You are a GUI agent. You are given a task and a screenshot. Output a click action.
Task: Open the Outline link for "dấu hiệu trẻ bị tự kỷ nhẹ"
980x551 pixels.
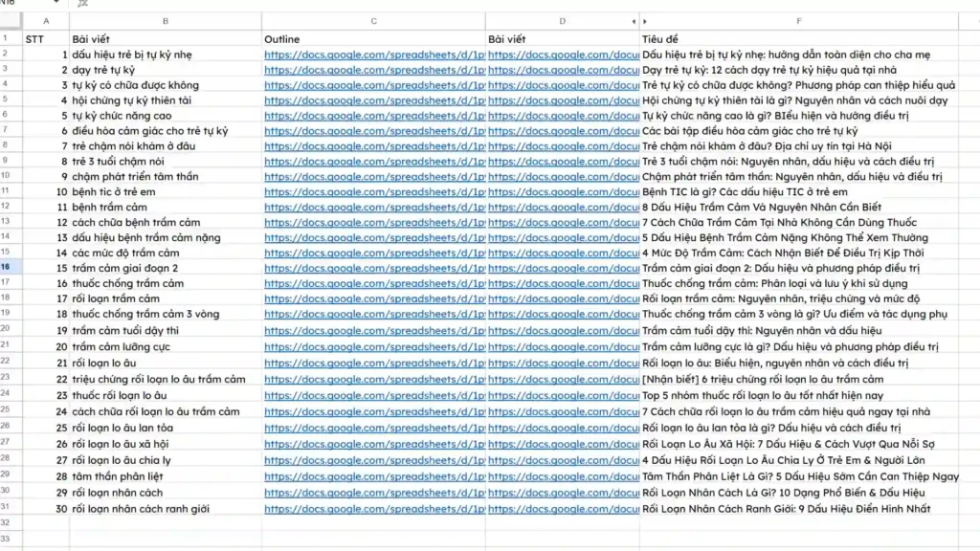coord(374,55)
